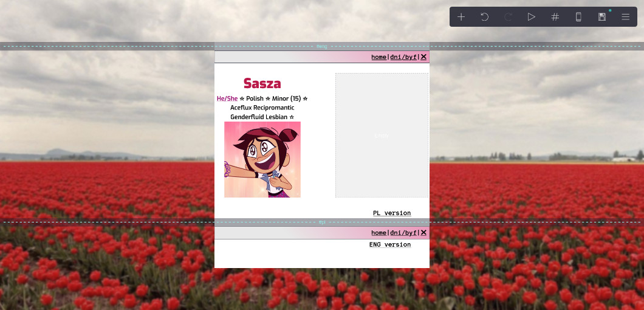Screen dimensions: 644x310
Task: Select the #eng section break marker
Action: point(321,46)
